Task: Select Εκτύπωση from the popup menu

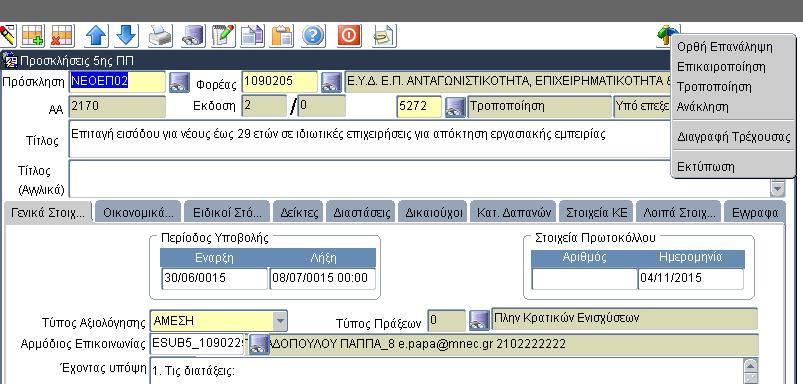Action: pos(706,167)
